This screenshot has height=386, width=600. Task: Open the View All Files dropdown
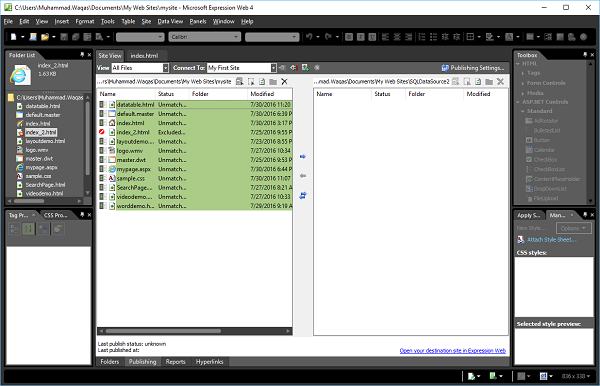[166, 68]
